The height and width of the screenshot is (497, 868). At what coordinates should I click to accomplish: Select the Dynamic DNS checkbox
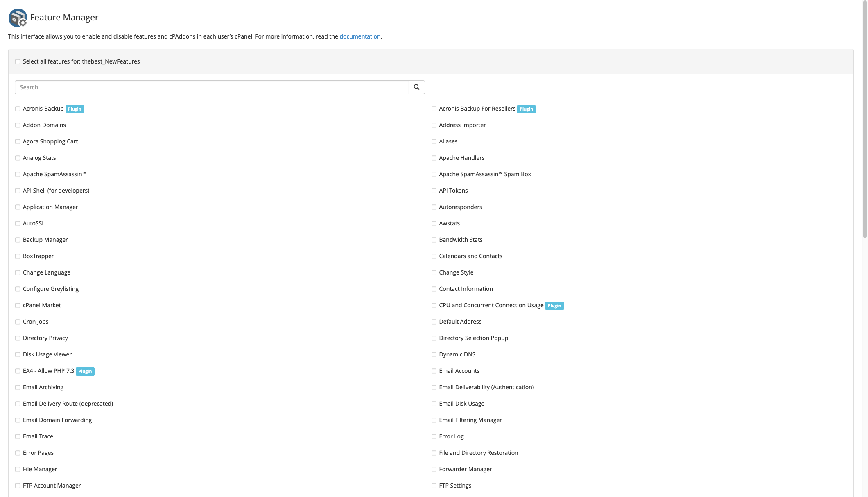(434, 355)
